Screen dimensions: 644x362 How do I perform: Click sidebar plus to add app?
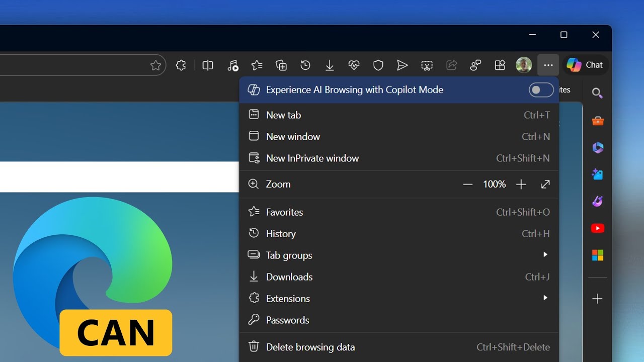[597, 299]
